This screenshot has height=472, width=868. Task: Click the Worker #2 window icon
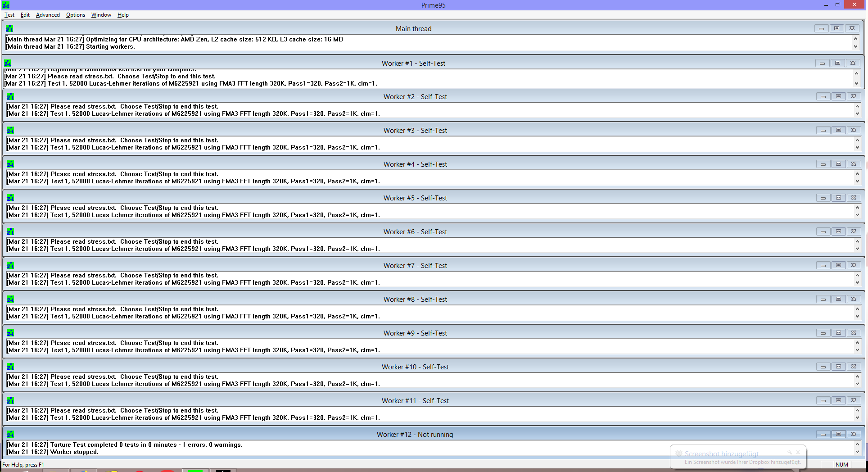click(x=10, y=96)
